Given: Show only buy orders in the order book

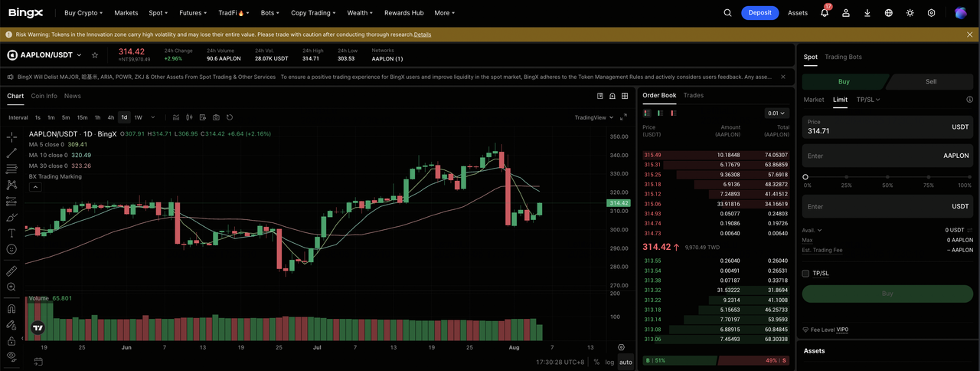Looking at the screenshot, I should pyautogui.click(x=661, y=113).
